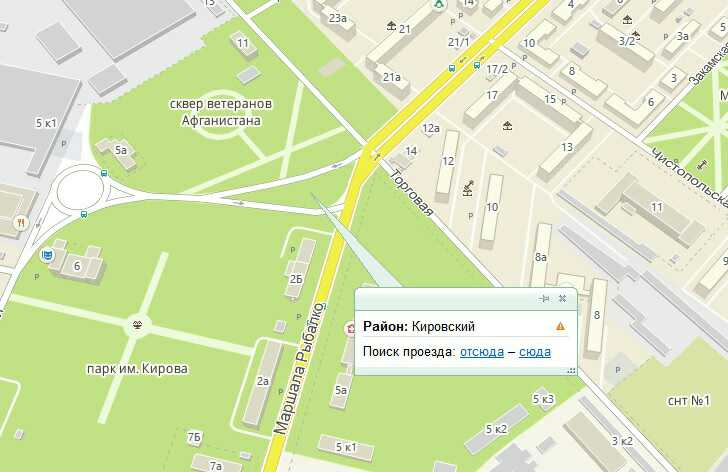Click bus stop icon beside building 5а

(104, 173)
